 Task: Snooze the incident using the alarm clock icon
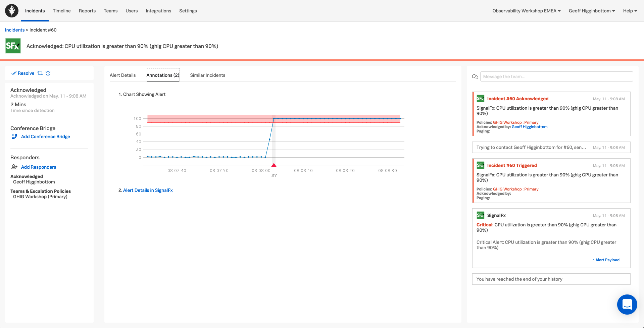click(x=48, y=73)
